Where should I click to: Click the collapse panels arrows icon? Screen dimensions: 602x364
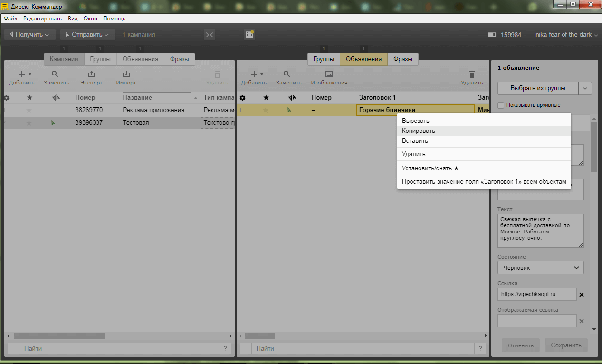coord(209,35)
